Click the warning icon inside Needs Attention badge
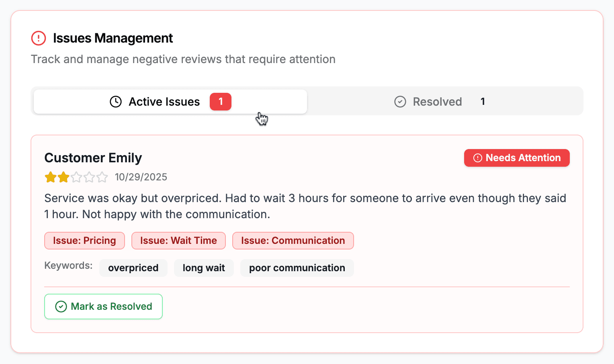This screenshot has height=364, width=614. point(477,158)
